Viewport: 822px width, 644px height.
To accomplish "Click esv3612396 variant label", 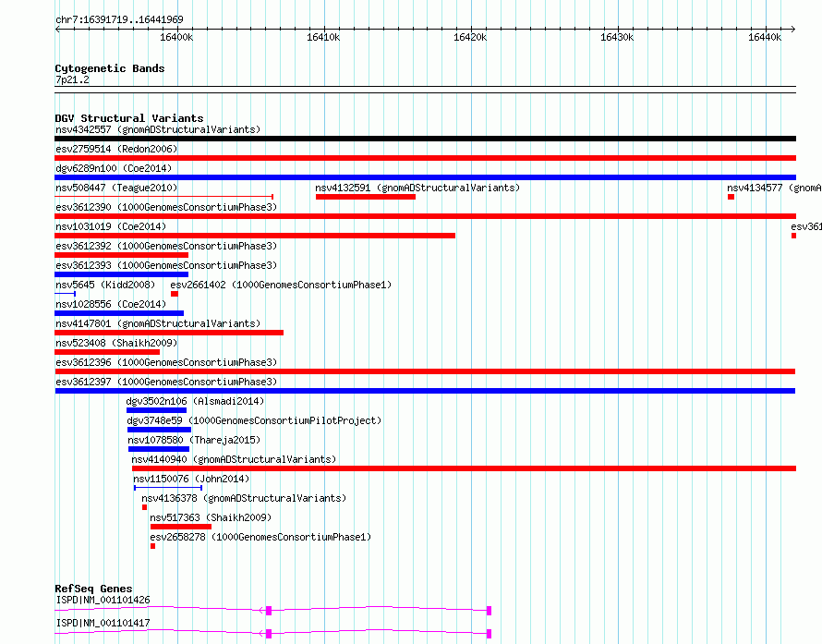I will (x=166, y=362).
